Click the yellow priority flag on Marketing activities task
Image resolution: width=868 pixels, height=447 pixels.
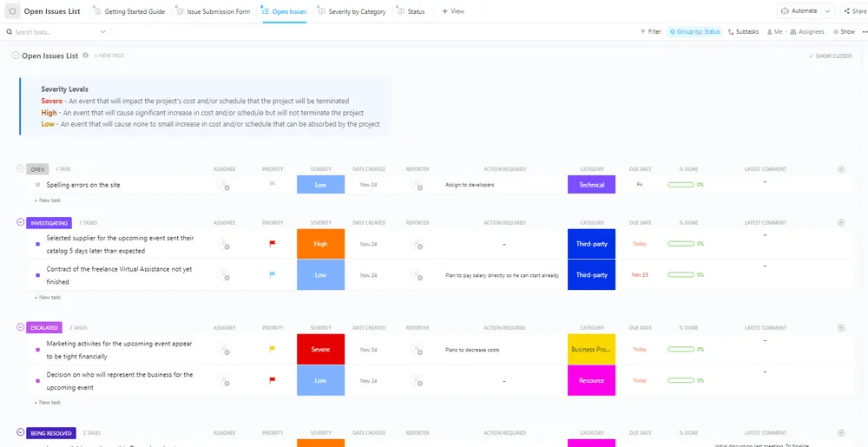point(272,349)
